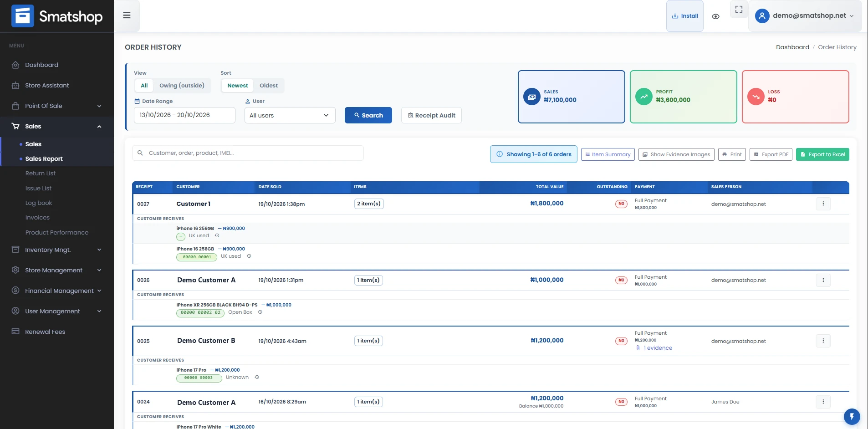Toggle the hamburger sidebar menu
Screen dimensions: 868x429
[127, 15]
